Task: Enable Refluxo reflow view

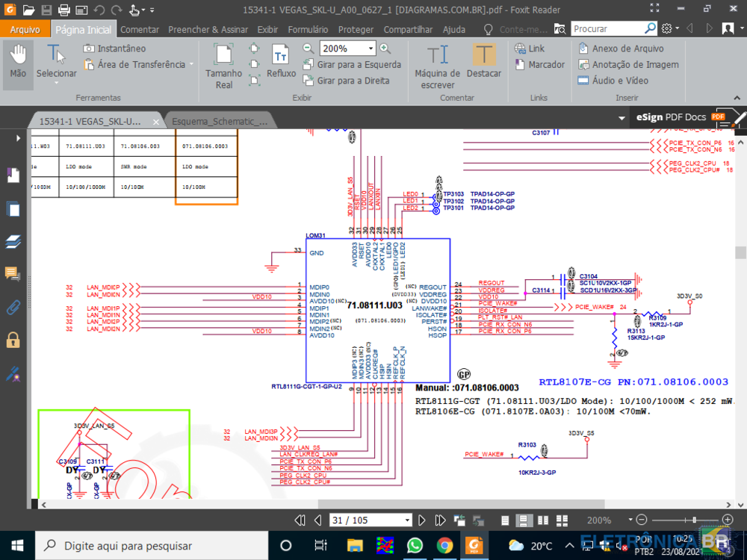Action: coord(280,64)
